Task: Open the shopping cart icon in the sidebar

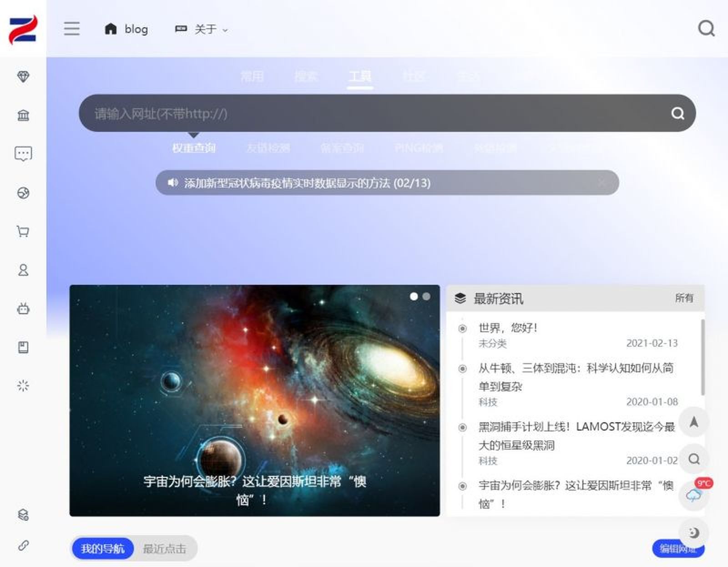Action: click(x=23, y=231)
